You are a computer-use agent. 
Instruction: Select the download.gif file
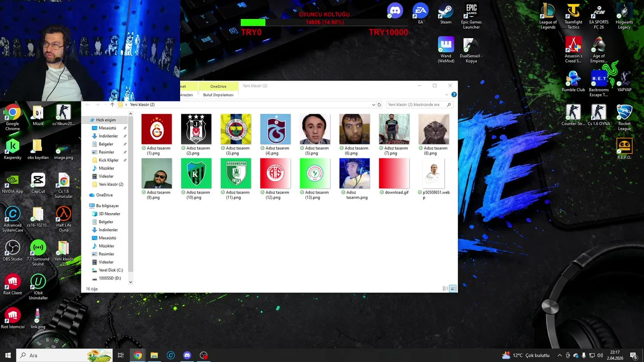click(x=394, y=177)
